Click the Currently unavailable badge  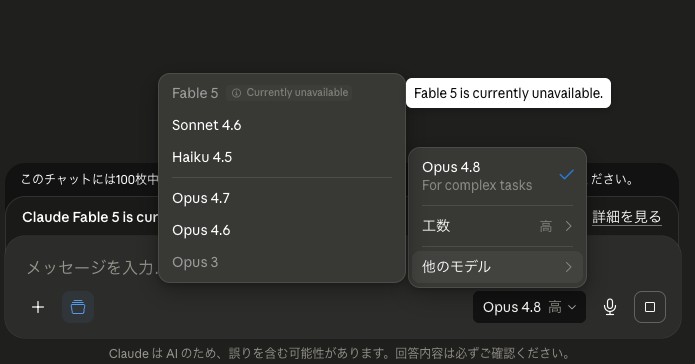pyautogui.click(x=290, y=93)
